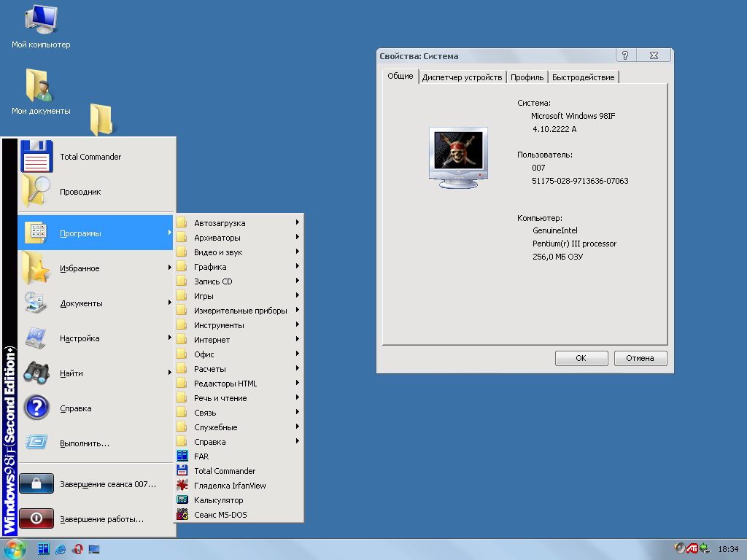Open Total Commander from the Start menu
The width and height of the screenshot is (747, 560).
[90, 157]
